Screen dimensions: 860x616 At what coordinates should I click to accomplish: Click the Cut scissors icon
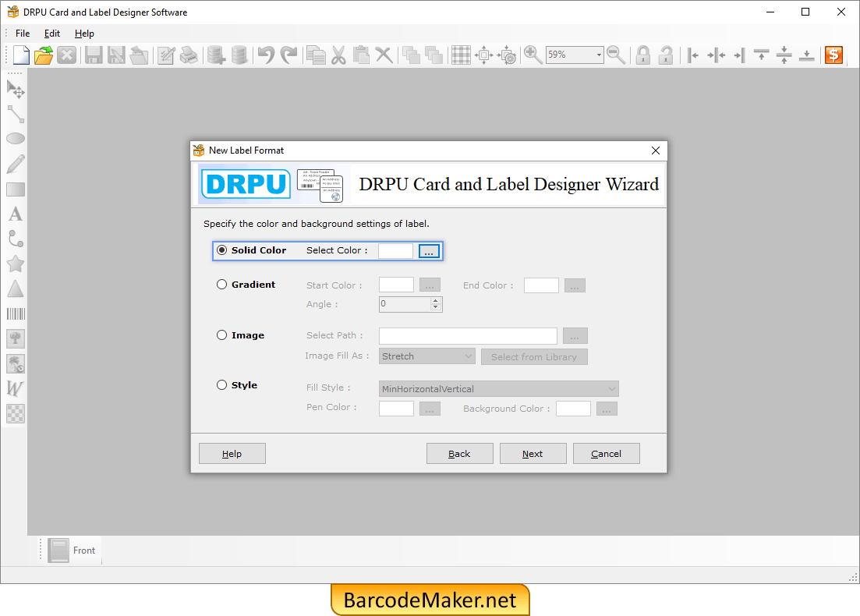[338, 55]
